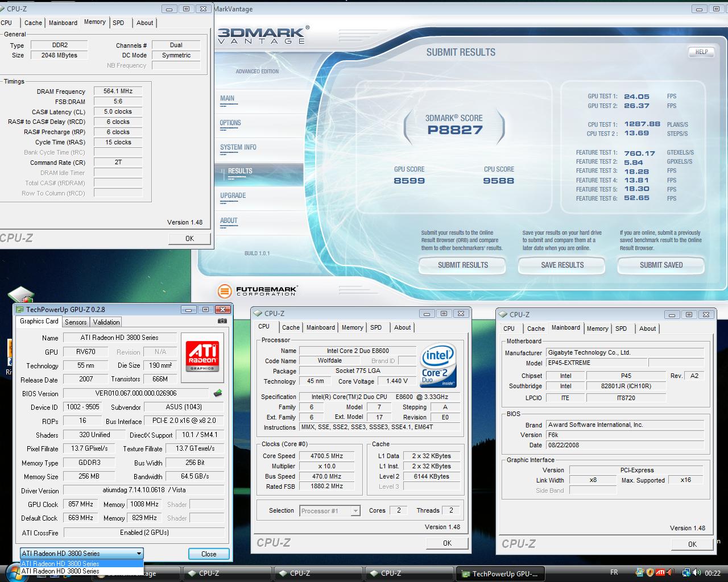Click the DRAM Frequency value 564.1 MHz
The width and height of the screenshot is (728, 582).
(118, 91)
